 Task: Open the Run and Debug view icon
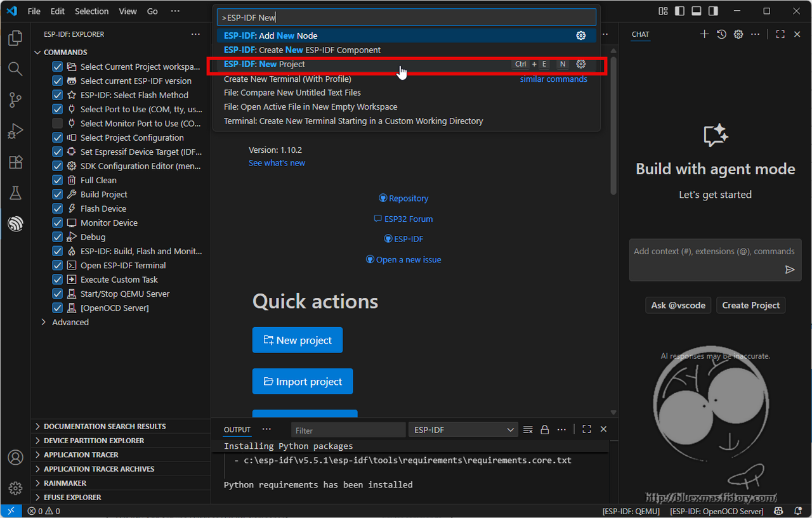tap(15, 131)
